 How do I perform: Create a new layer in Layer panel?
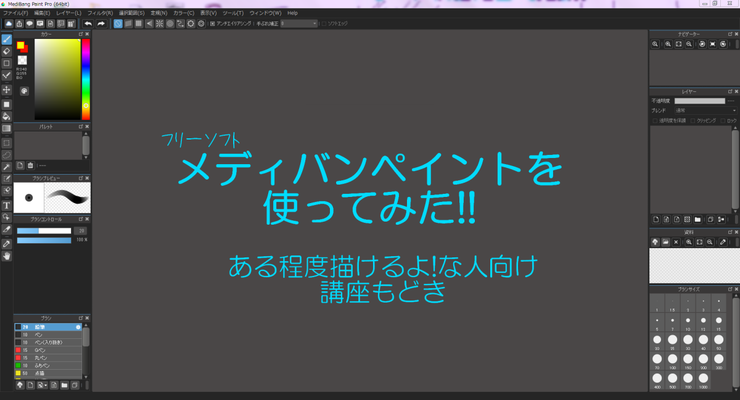[656, 219]
